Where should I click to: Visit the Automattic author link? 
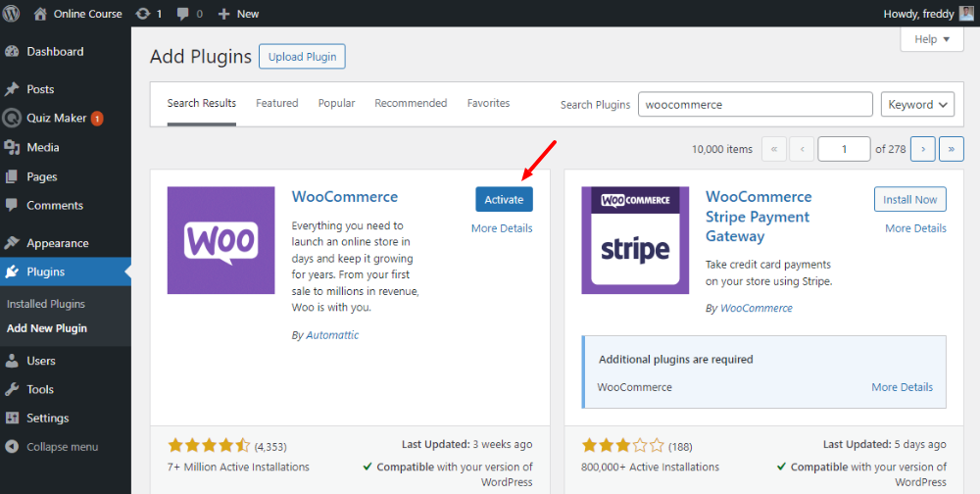coord(332,335)
